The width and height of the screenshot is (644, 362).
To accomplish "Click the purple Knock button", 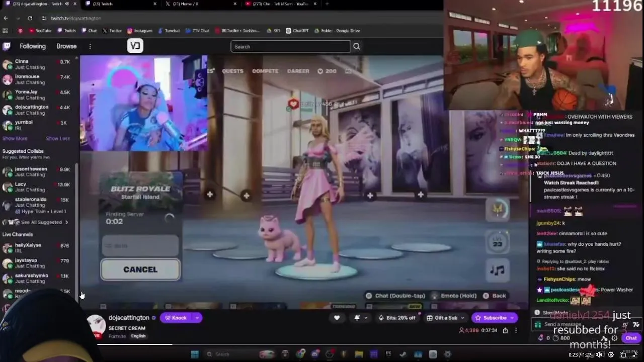I will pos(176,318).
